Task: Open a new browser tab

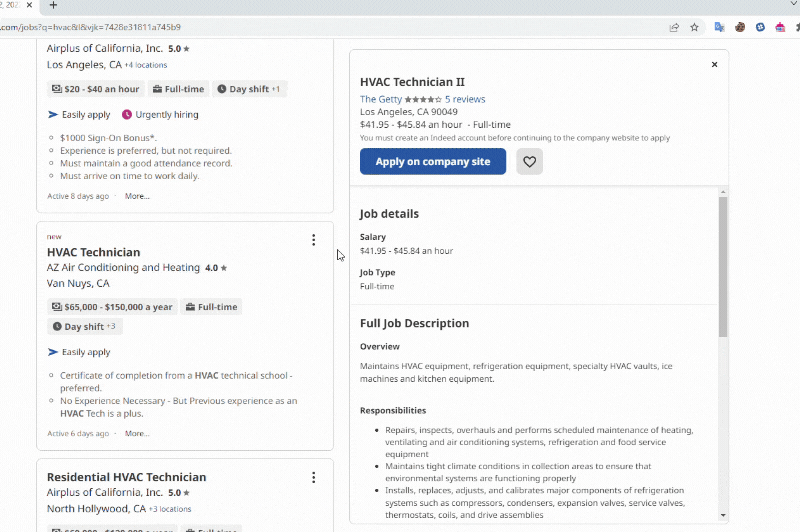Action: [x=53, y=5]
